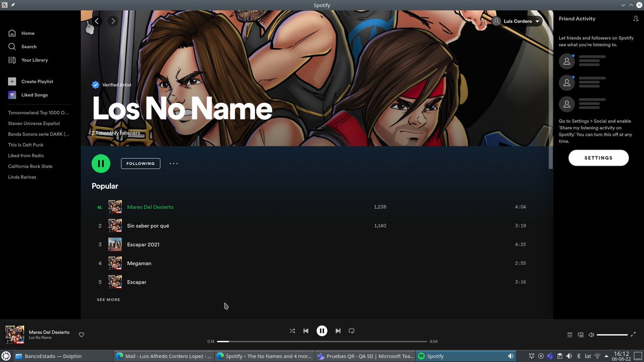Open Microsoft Teams tray icon
Image resolution: width=644 pixels, height=362 pixels.
click(x=550, y=356)
